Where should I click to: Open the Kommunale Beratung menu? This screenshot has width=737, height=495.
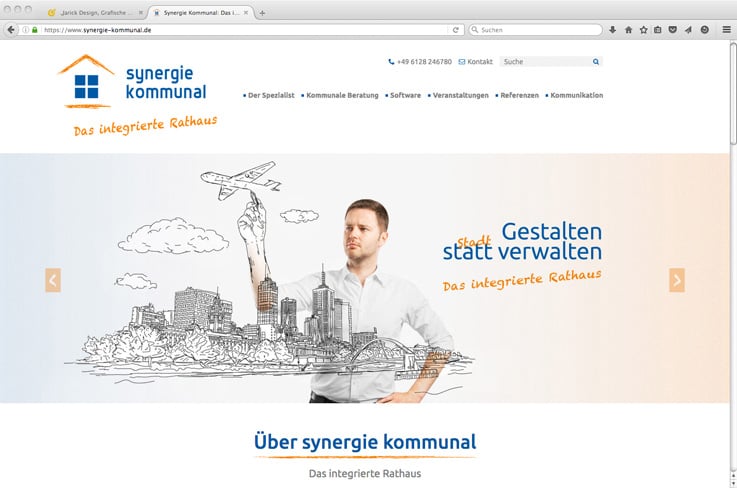coord(340,95)
